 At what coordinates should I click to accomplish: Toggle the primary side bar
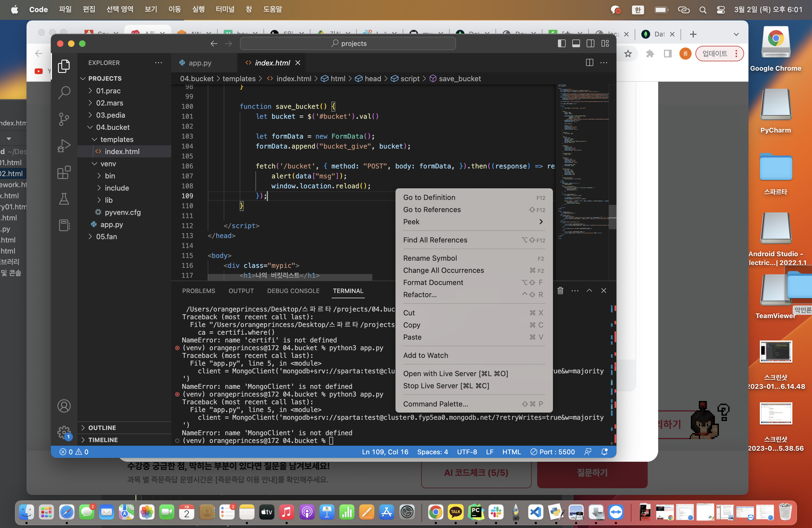(x=561, y=44)
